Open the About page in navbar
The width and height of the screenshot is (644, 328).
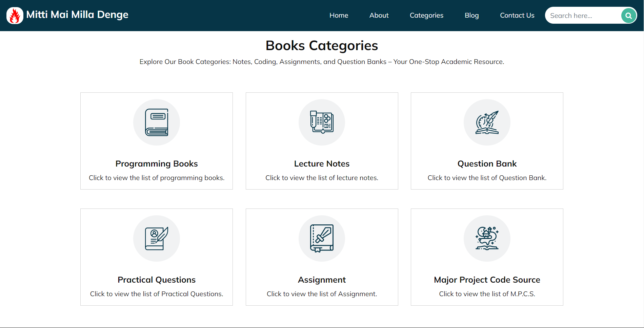379,15
